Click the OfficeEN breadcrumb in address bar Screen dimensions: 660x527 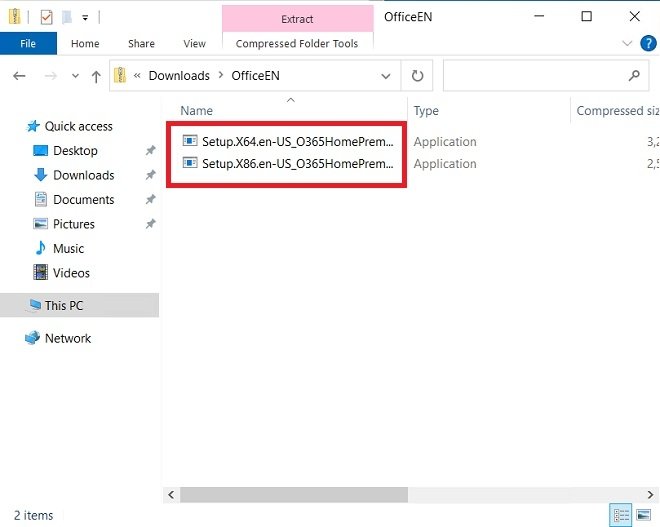coord(255,76)
